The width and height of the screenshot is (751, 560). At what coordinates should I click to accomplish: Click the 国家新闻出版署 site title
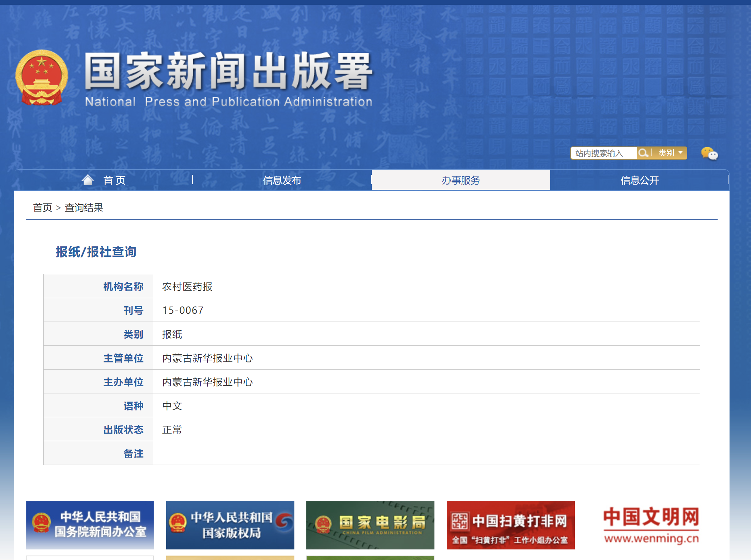click(x=228, y=72)
